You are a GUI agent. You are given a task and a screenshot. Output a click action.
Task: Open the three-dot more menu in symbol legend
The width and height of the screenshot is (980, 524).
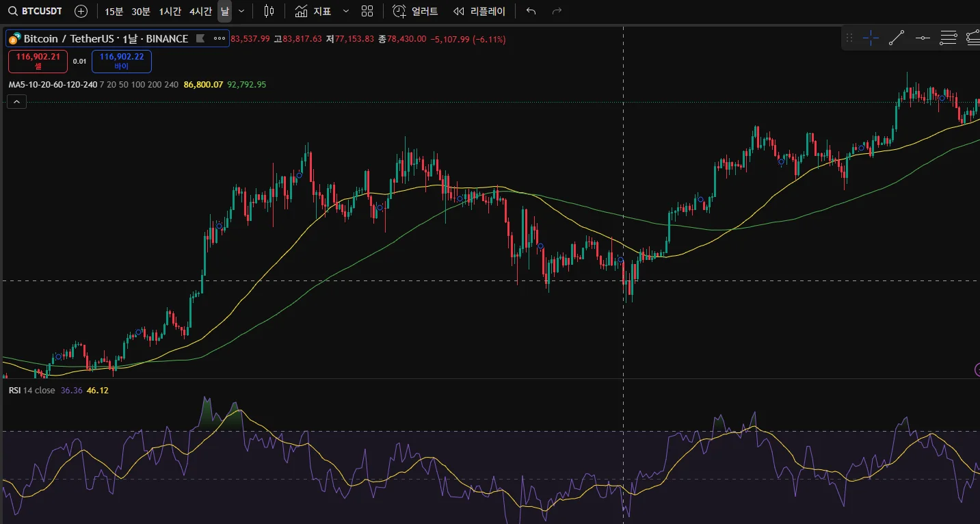(x=220, y=39)
